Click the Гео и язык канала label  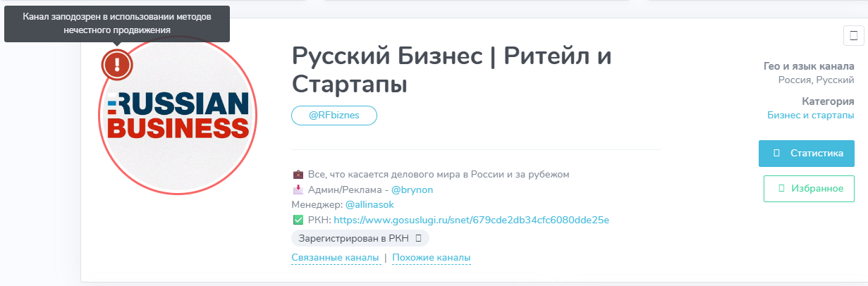pyautogui.click(x=809, y=67)
